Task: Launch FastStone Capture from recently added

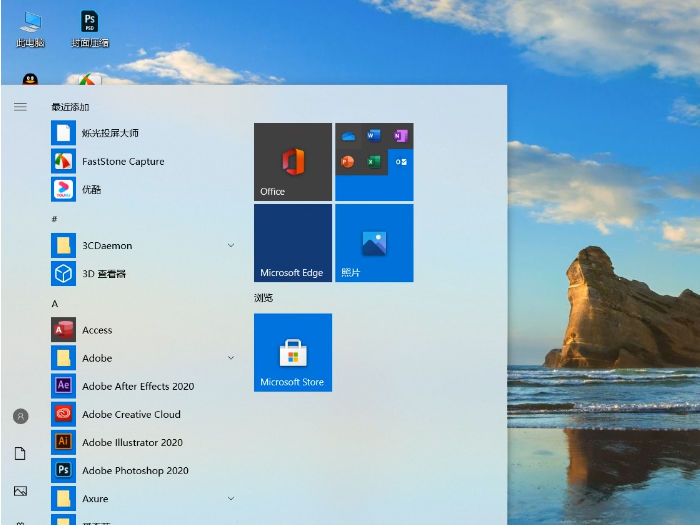Action: (63, 161)
